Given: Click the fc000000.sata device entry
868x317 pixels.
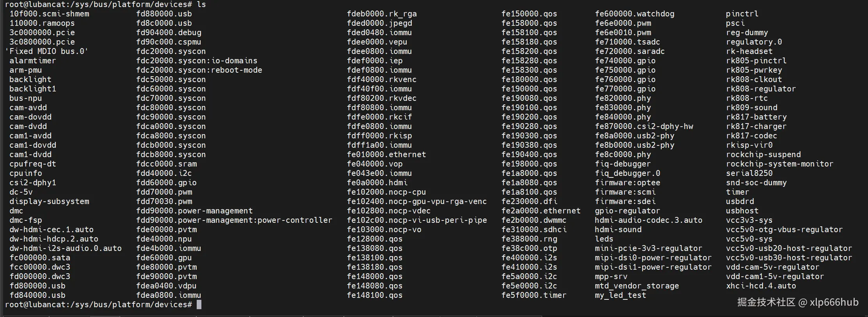Looking at the screenshot, I should pyautogui.click(x=40, y=258).
